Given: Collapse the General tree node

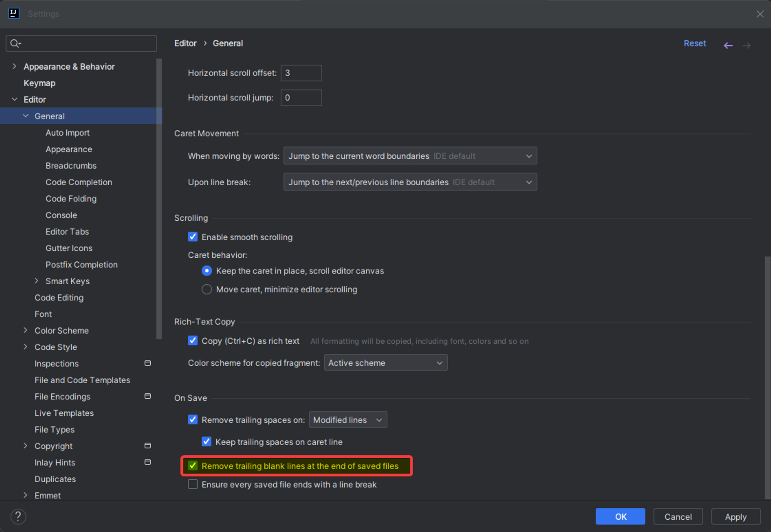Looking at the screenshot, I should click(x=26, y=116).
